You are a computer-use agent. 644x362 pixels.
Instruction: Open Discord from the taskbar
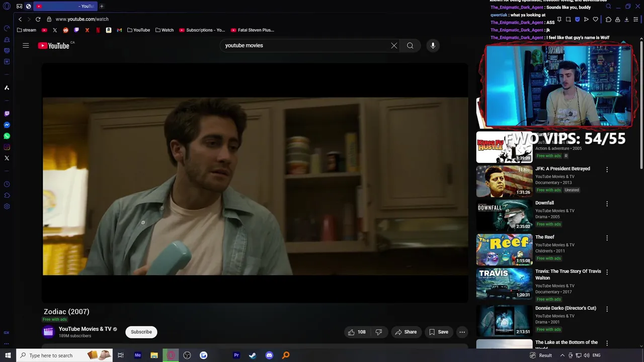pyautogui.click(x=269, y=355)
